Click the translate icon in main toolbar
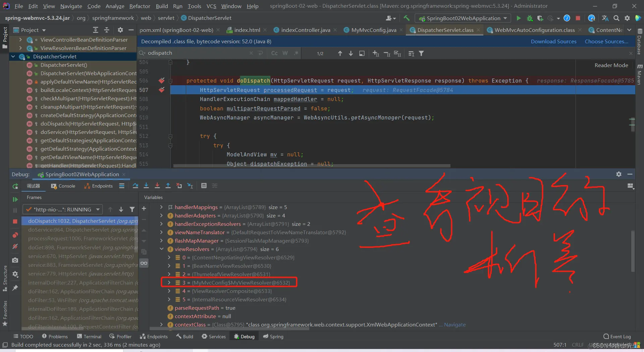This screenshot has width=644, height=352. (x=605, y=18)
